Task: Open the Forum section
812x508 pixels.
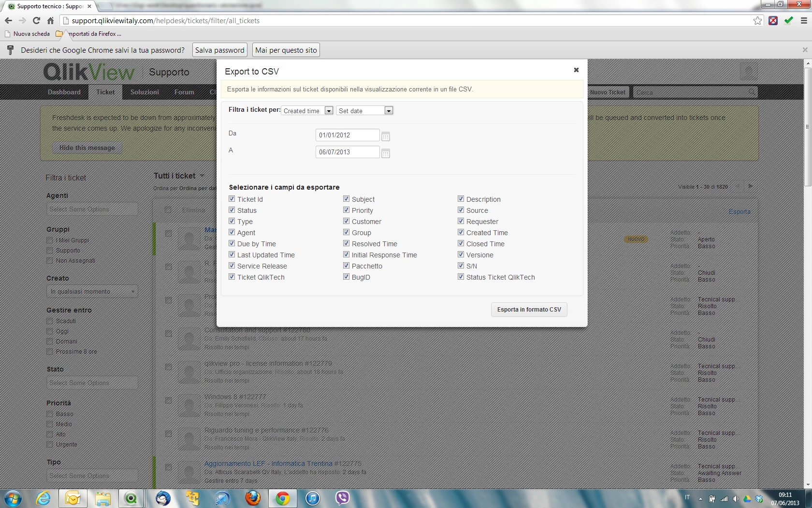Action: click(184, 92)
